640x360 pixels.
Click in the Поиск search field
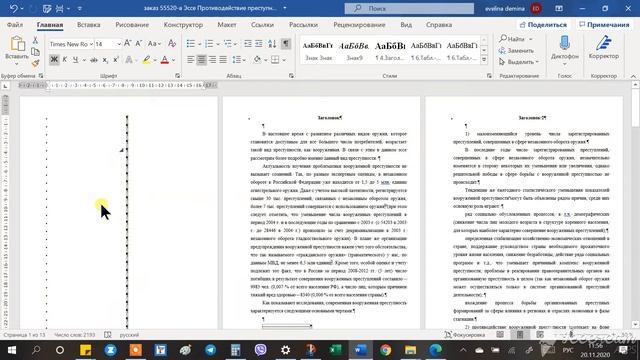(x=409, y=8)
